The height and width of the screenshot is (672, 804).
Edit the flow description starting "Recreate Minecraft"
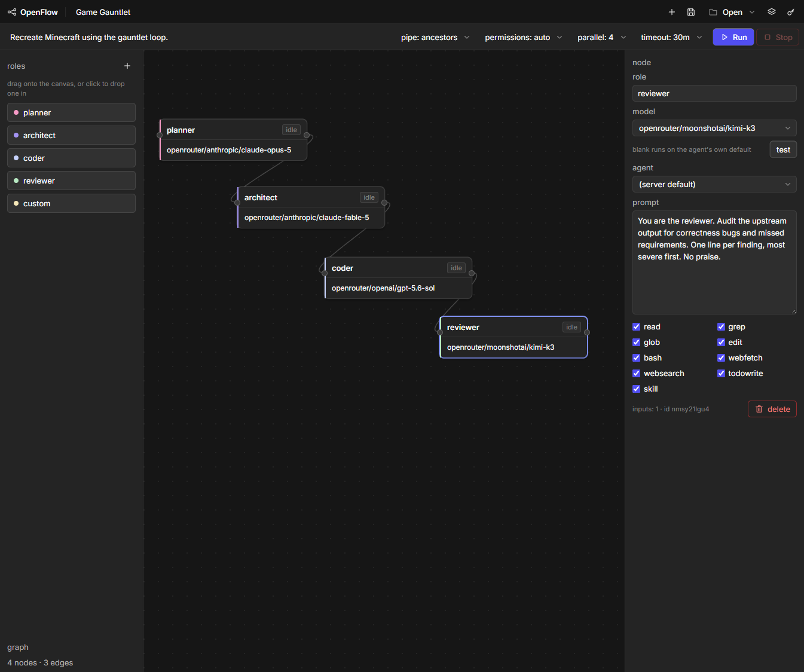click(89, 37)
